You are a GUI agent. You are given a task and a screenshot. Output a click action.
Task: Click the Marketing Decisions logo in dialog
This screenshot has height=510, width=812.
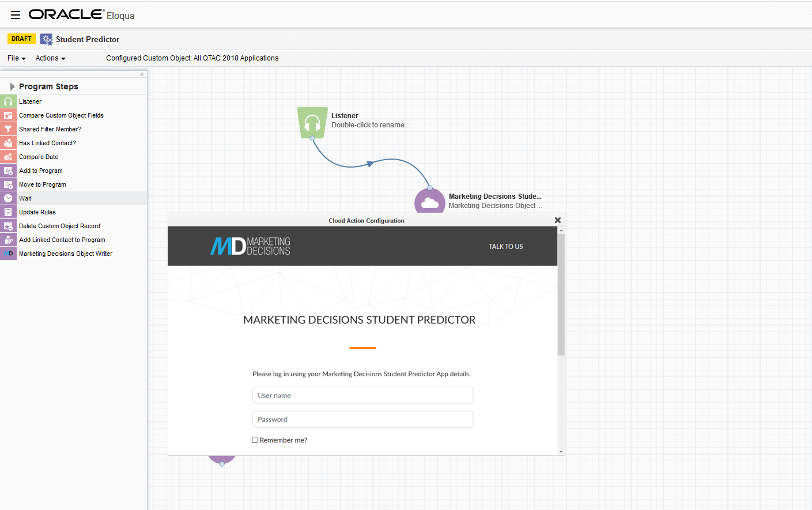[250, 246]
